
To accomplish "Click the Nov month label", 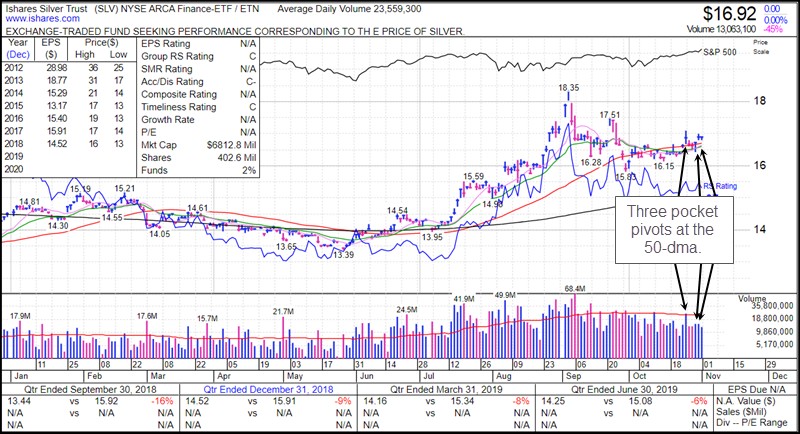I will (x=713, y=376).
